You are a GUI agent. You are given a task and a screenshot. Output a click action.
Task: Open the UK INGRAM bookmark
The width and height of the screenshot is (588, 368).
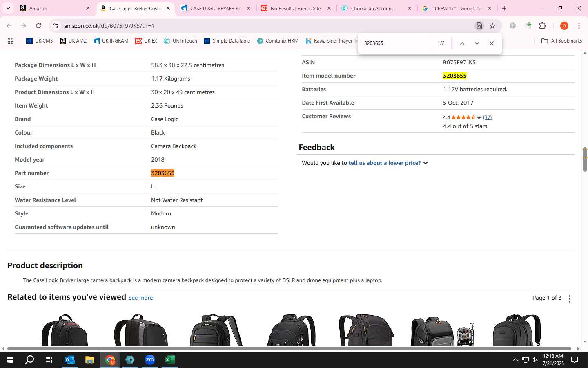111,41
